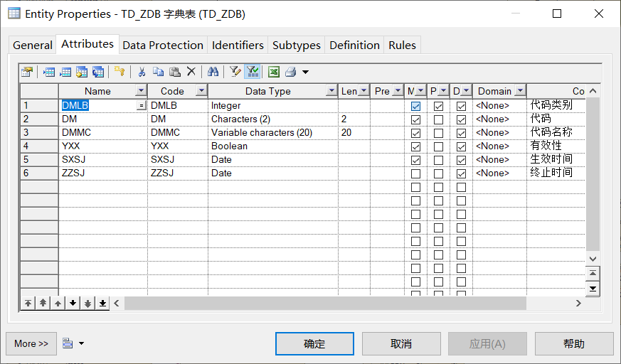The width and height of the screenshot is (621, 364).
Task: Click the Cut scissors icon
Action: (x=142, y=72)
